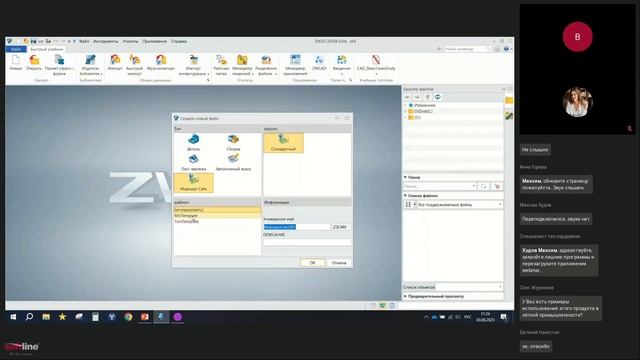Select the third template in the list
This screenshot has width=640, height=360.
click(x=217, y=221)
